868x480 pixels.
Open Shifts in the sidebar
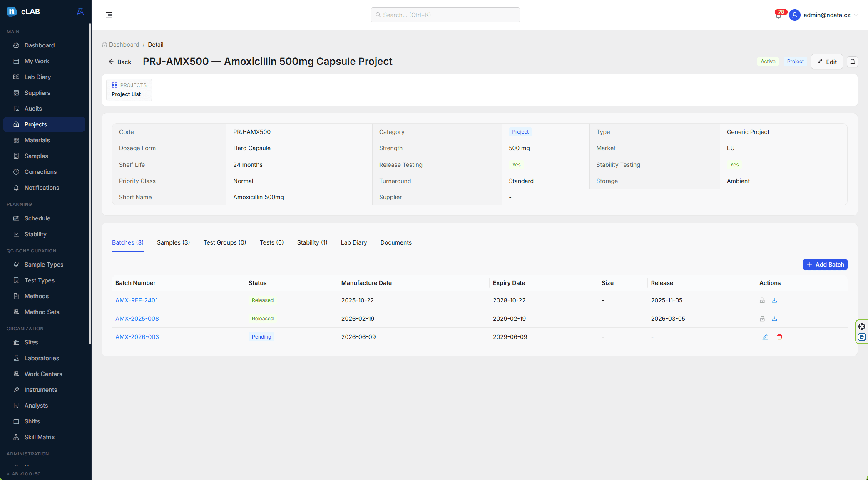tap(44, 421)
